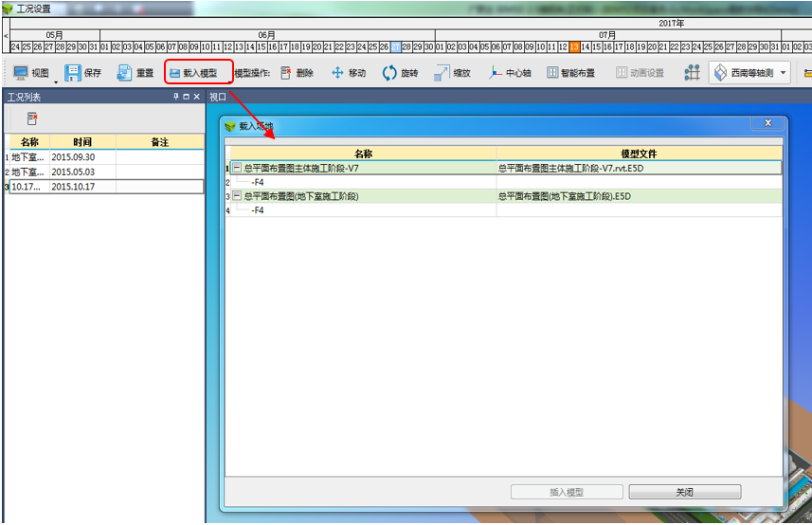Click the delete icon in 工况列表 panel
The width and height of the screenshot is (812, 525).
click(x=32, y=118)
